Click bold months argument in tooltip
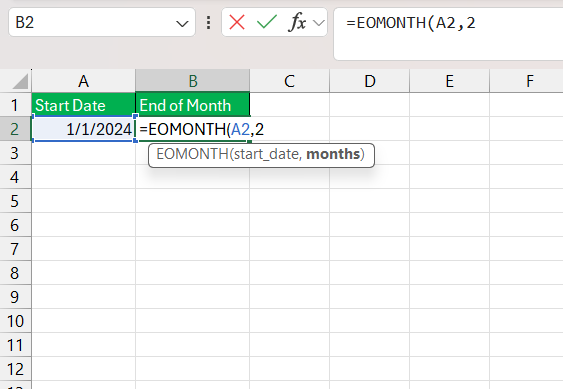This screenshot has width=563, height=389. (333, 154)
